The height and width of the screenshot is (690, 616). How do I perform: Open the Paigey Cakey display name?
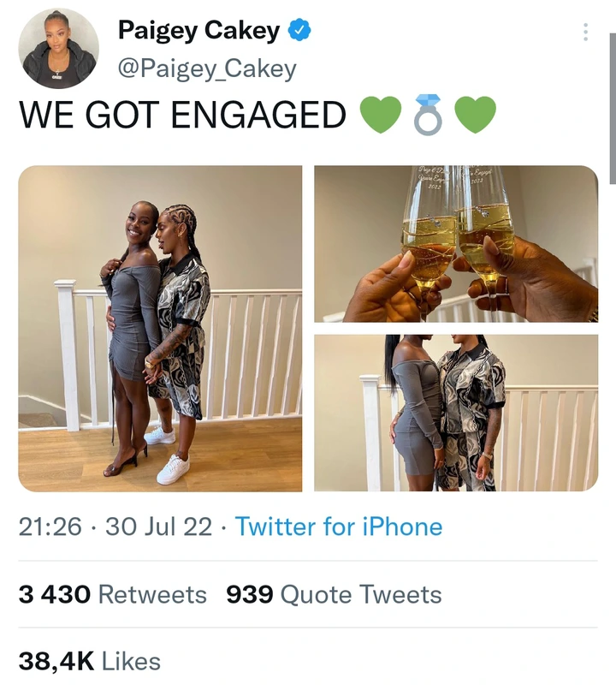tap(198, 31)
